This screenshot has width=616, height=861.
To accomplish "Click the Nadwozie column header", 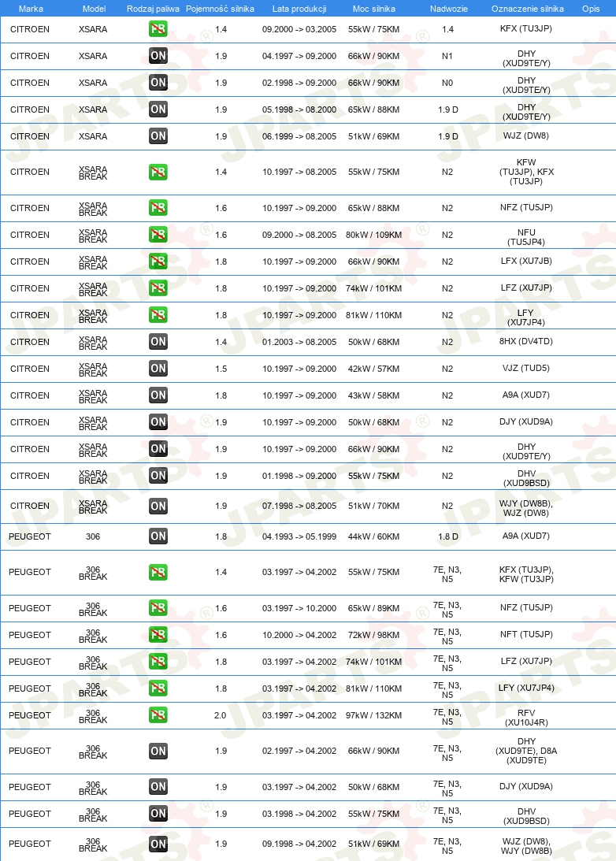I will coord(448,9).
